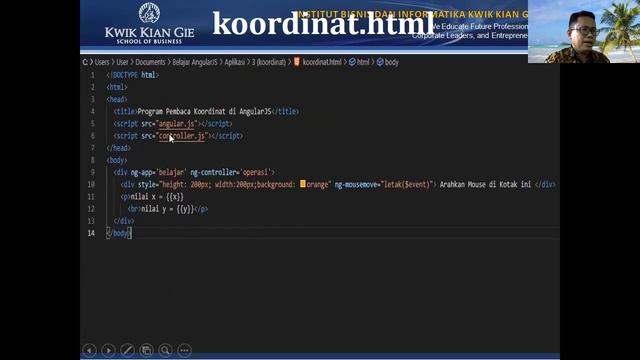Click line number 10 in gutter

click(91, 184)
